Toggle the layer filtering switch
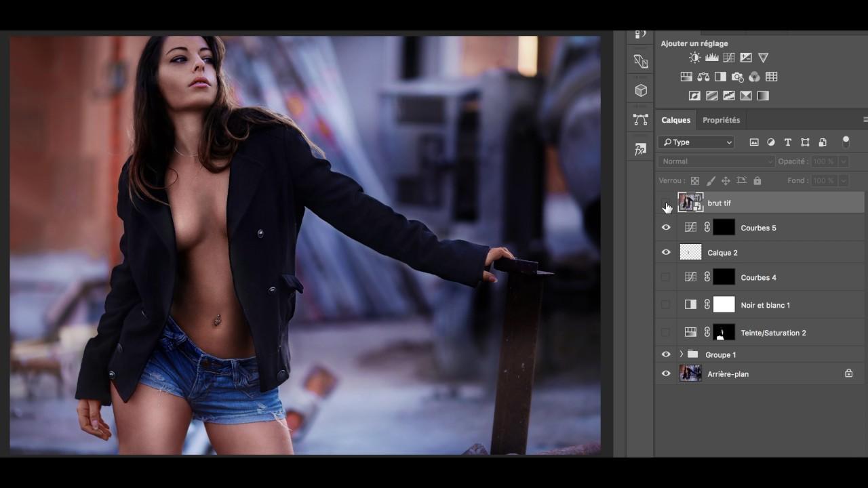 pos(846,142)
